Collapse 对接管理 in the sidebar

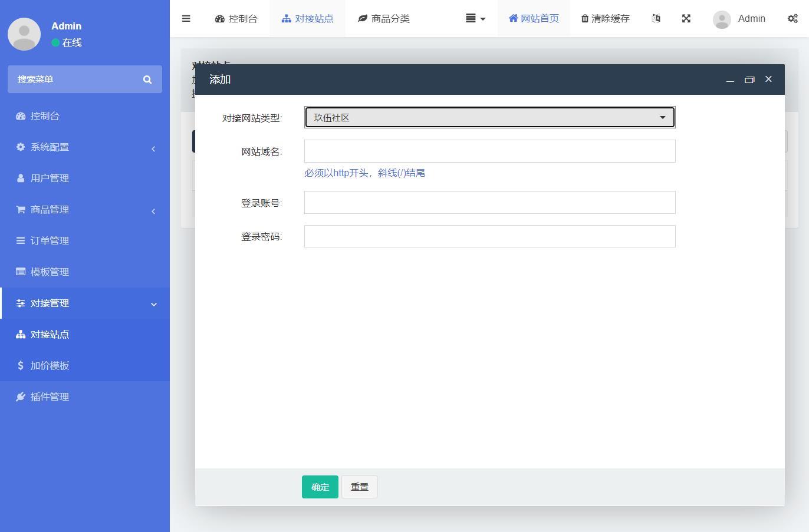(85, 303)
